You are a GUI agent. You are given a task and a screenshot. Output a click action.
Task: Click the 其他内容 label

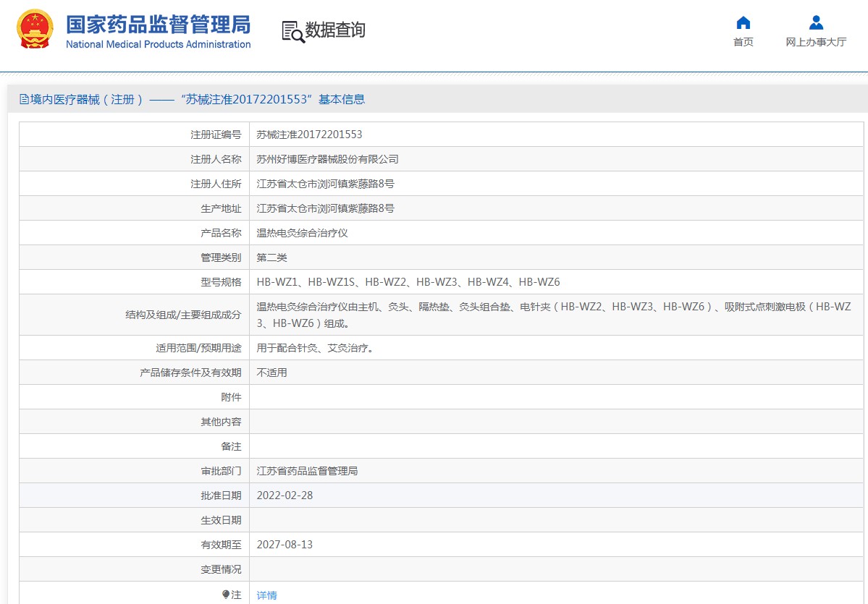pyautogui.click(x=221, y=422)
